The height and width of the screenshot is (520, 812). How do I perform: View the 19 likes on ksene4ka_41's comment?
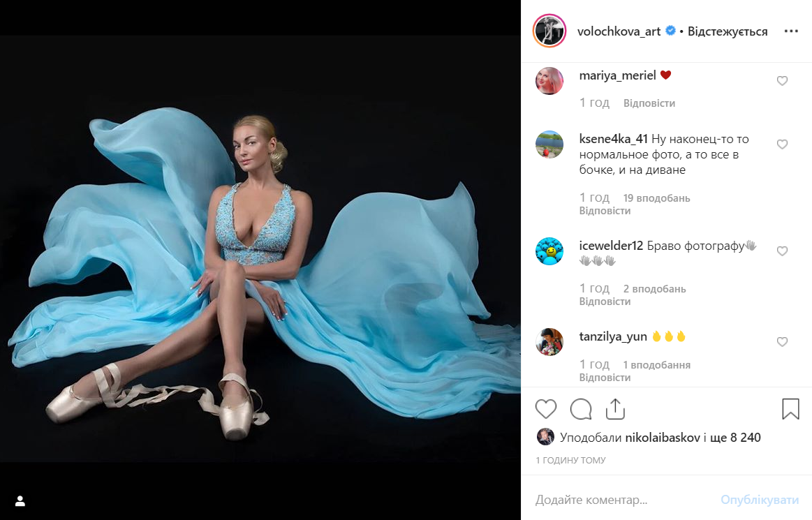[656, 198]
